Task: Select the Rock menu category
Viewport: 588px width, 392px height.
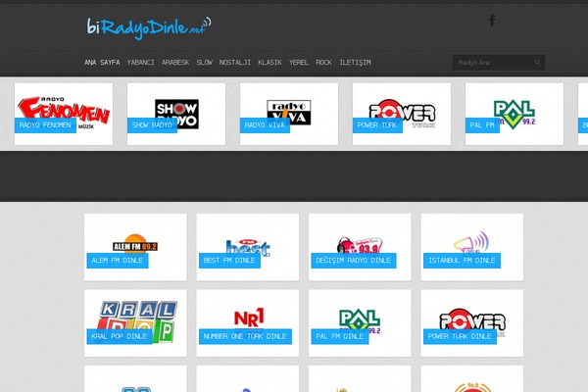Action: 323,63
